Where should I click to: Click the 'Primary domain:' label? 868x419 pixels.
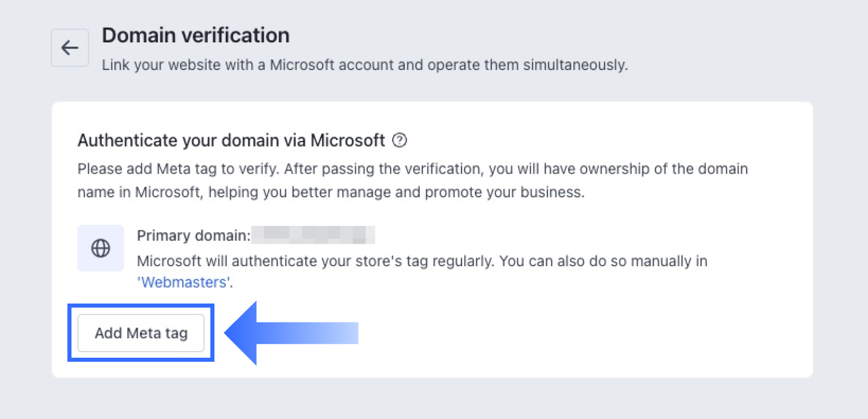pos(194,235)
